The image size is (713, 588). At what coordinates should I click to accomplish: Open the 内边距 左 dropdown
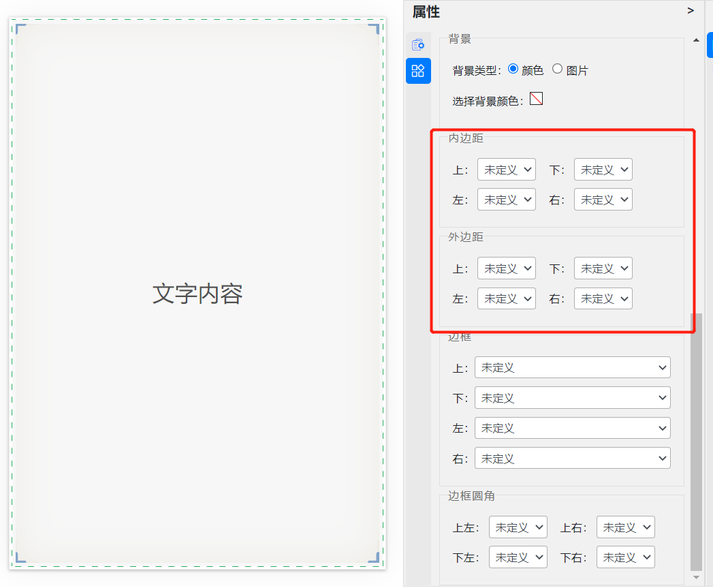[x=507, y=200]
